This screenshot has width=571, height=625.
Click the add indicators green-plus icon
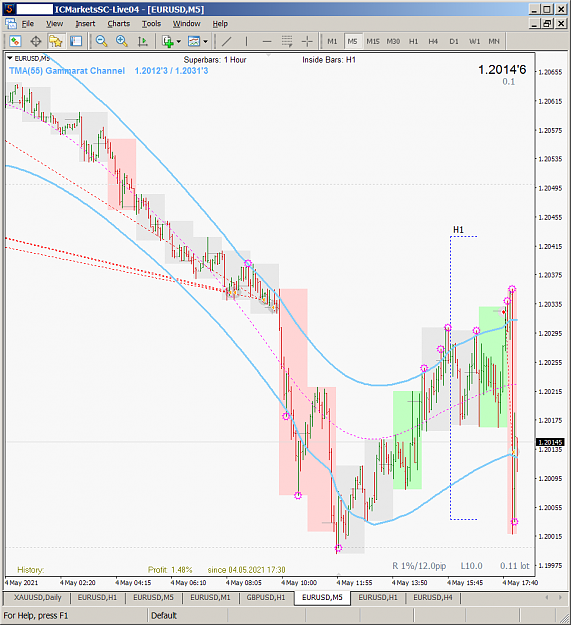168,41
